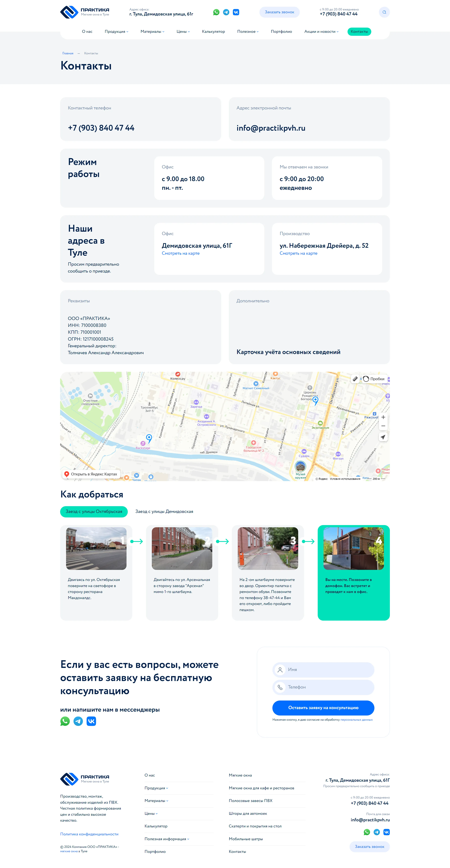450x868 pixels.
Task: Open the large WhatsApp icon under messengers
Action: (65, 721)
